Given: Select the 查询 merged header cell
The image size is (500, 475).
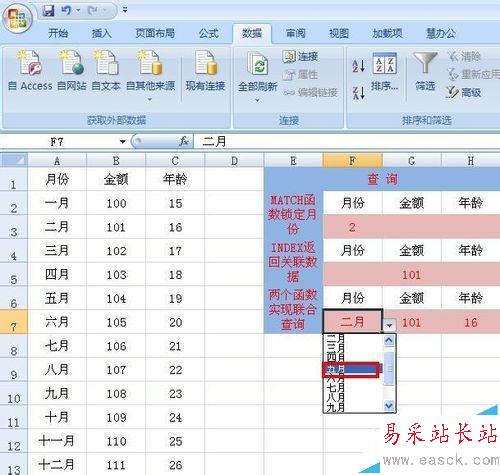Looking at the screenshot, I should [382, 179].
